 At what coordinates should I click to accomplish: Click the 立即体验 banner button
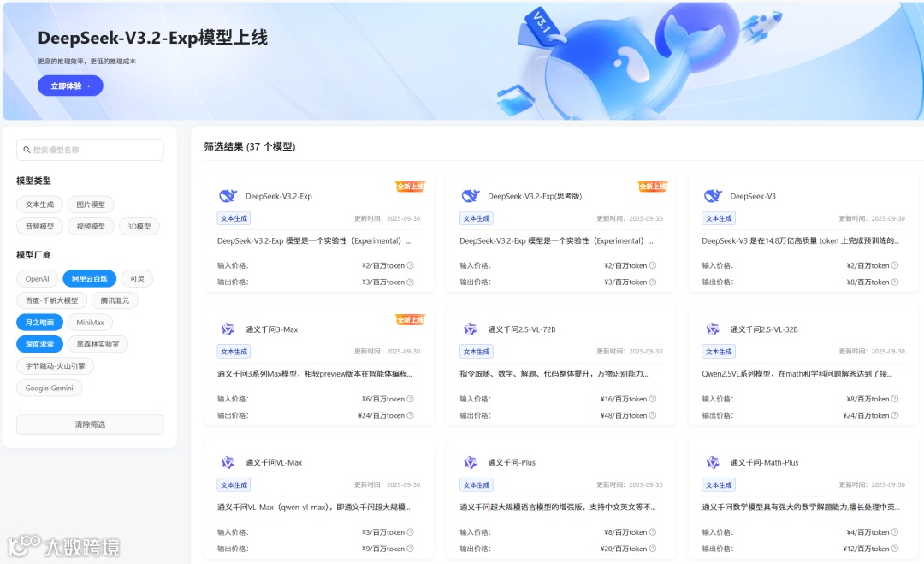(71, 86)
